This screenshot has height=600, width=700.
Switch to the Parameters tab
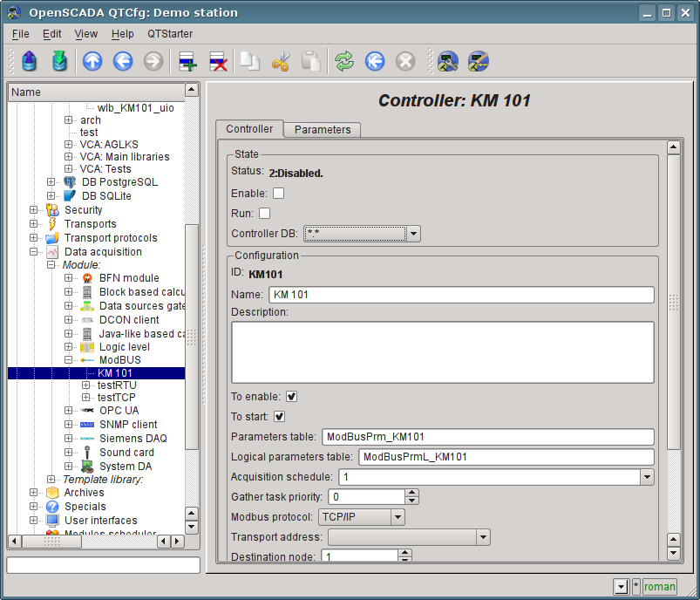click(x=323, y=130)
